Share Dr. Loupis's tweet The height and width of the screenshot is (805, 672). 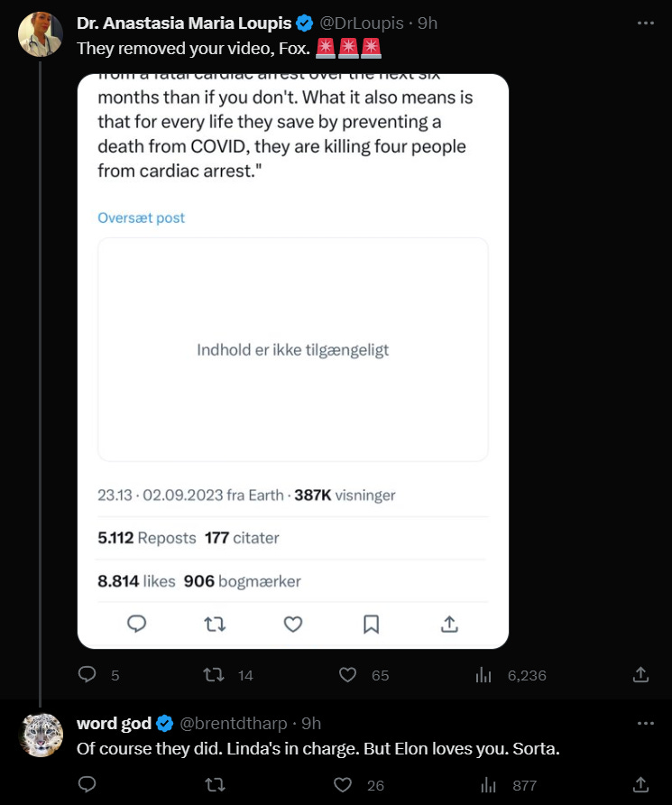coord(640,674)
